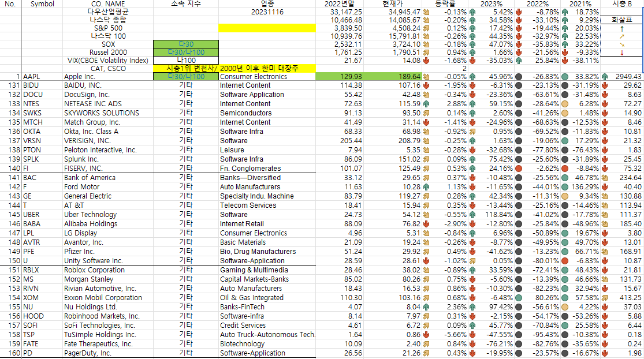
Task: Click red down arrow beside BABA's -2.90%
Action: tap(426, 223)
